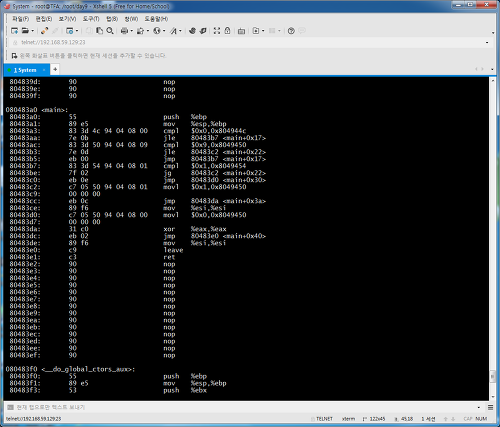
Task: Click the Xftp file transfer icon
Action: (192, 31)
